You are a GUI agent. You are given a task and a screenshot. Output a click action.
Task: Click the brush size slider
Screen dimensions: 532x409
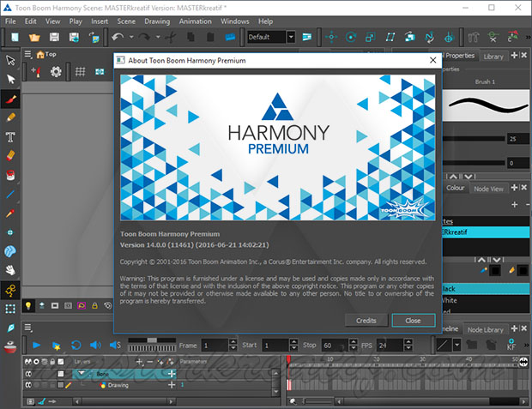[x=474, y=138]
